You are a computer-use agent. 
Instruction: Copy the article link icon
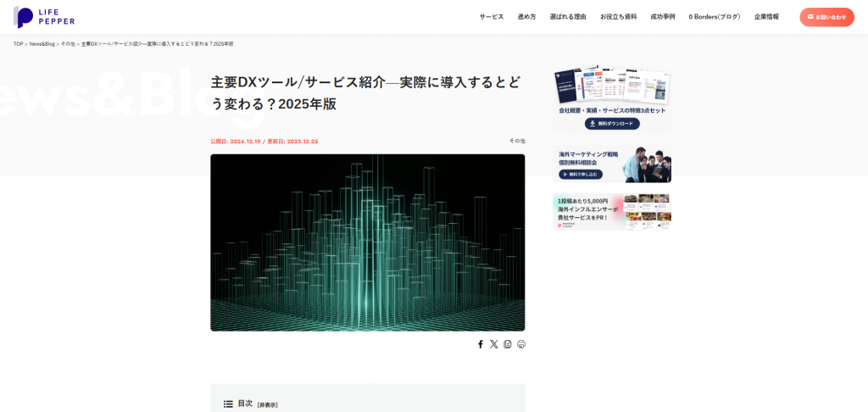coord(508,344)
